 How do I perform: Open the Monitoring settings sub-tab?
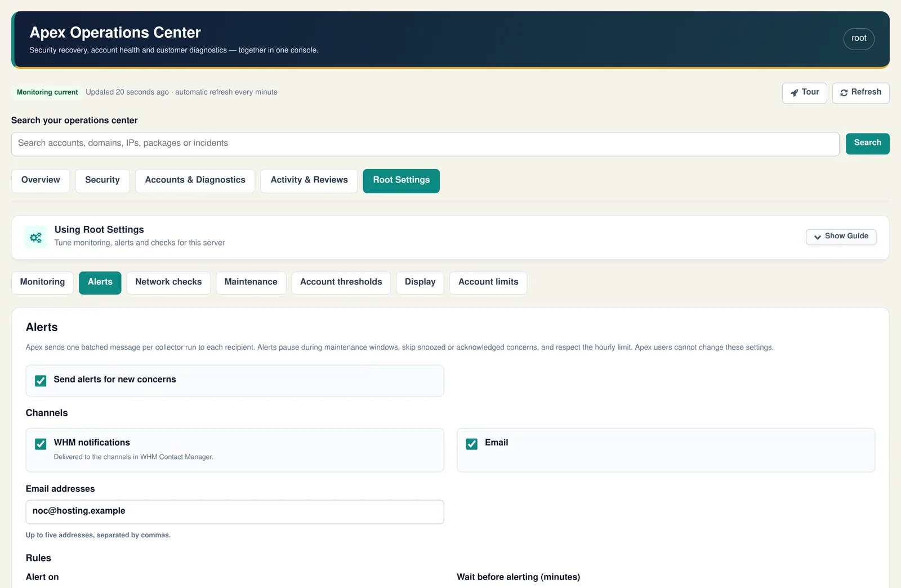(42, 283)
